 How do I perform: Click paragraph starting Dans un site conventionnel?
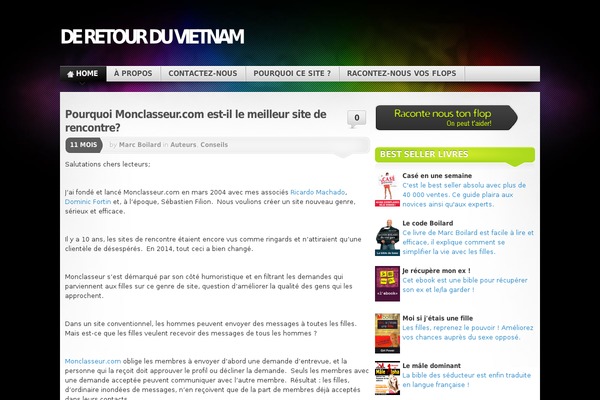(210, 328)
